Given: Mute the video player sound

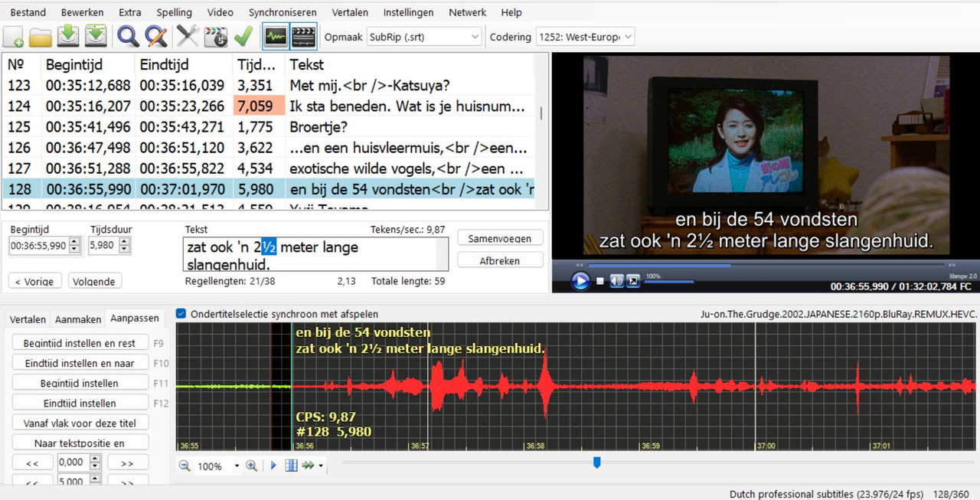Looking at the screenshot, I should [617, 281].
